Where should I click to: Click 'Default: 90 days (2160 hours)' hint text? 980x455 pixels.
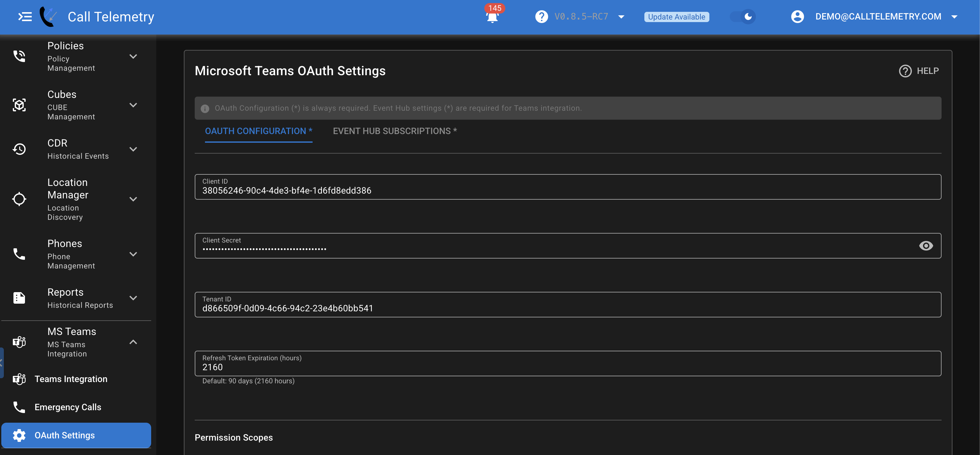pos(249,381)
